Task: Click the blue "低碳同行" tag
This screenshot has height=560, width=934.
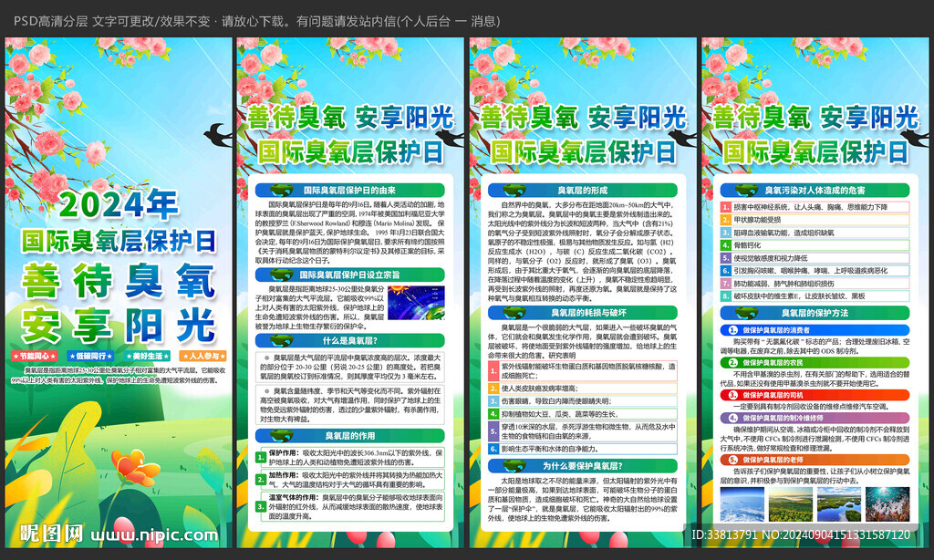Action: point(91,356)
